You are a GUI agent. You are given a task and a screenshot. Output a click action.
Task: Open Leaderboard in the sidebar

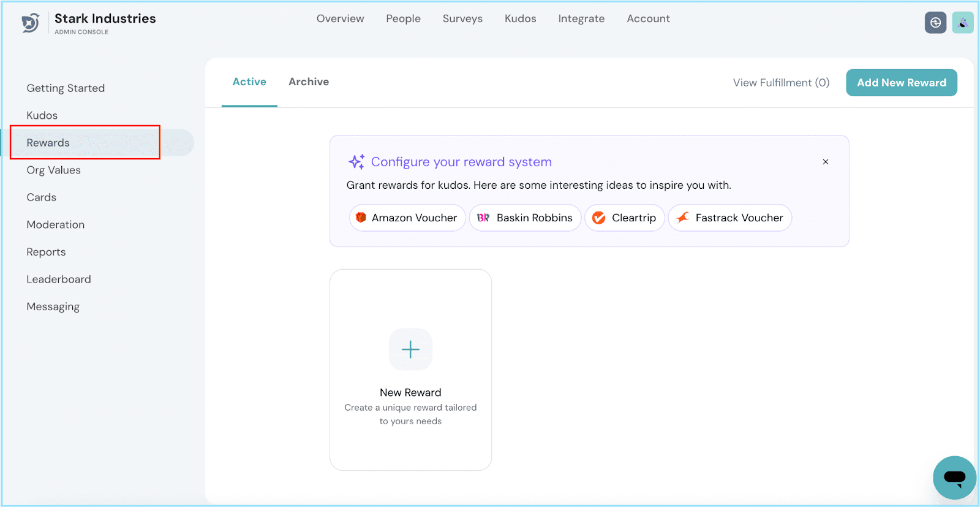click(59, 280)
